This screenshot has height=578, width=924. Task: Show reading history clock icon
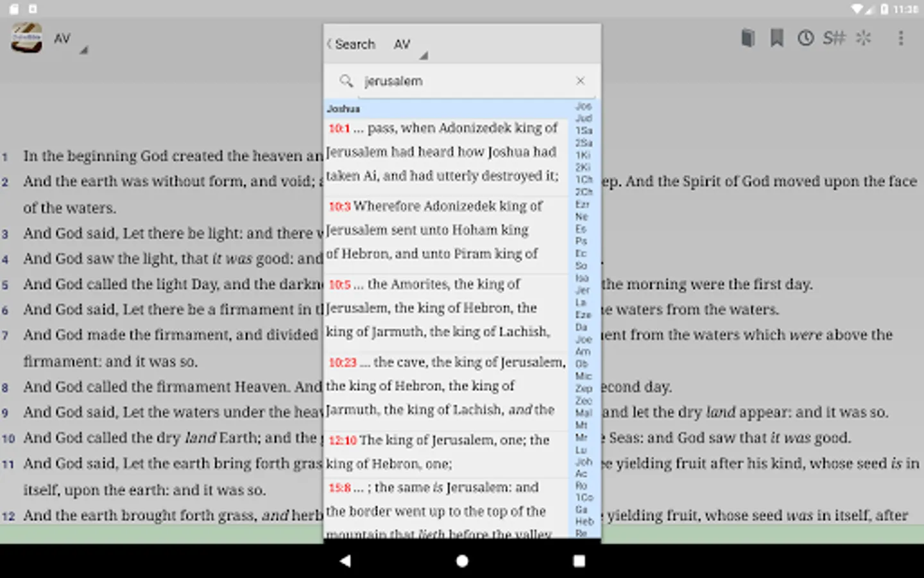805,38
